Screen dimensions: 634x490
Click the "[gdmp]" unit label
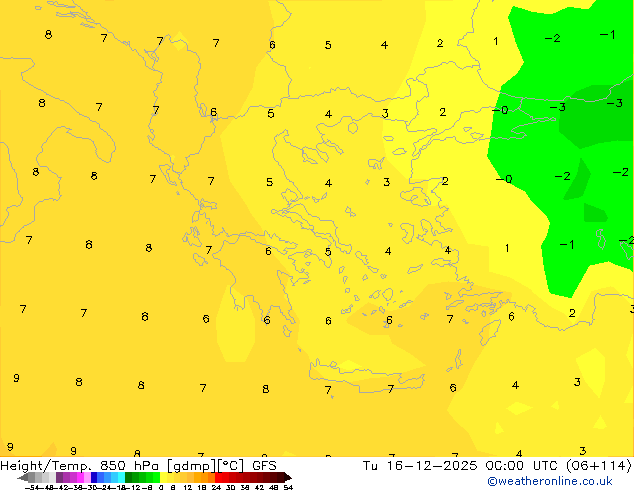pyautogui.click(x=191, y=466)
